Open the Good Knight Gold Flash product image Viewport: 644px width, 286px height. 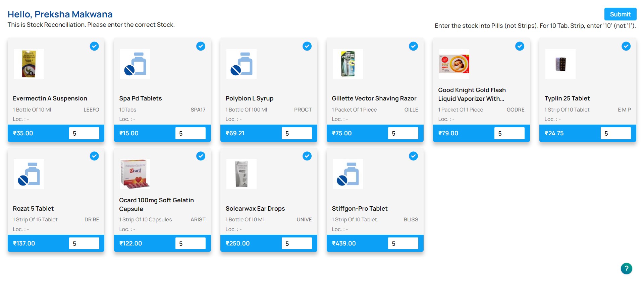[x=454, y=64]
